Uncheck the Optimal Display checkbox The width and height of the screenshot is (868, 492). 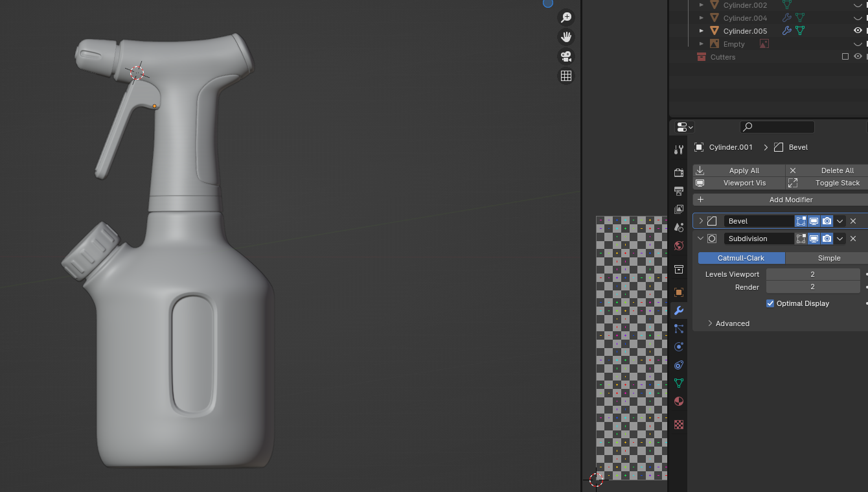click(x=770, y=303)
